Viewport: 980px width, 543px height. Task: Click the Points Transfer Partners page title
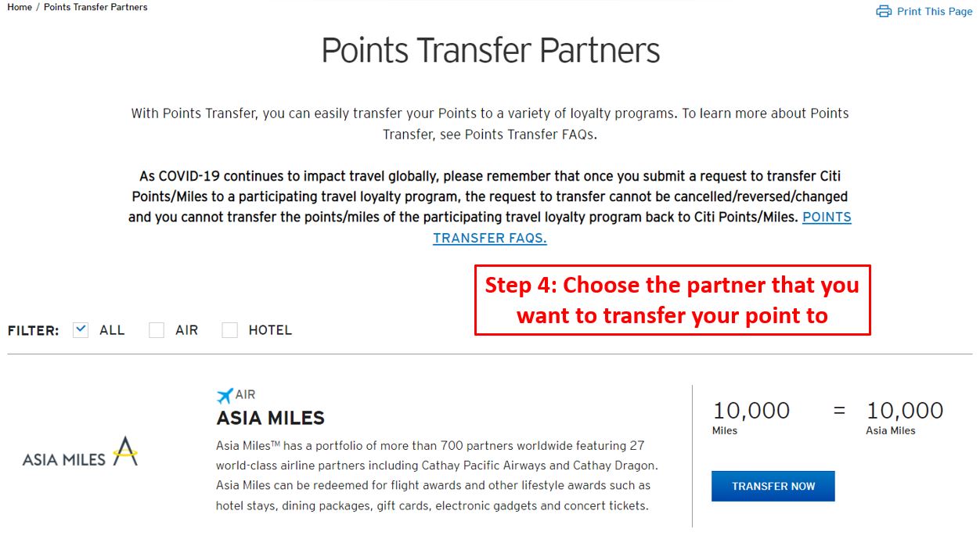(x=490, y=50)
